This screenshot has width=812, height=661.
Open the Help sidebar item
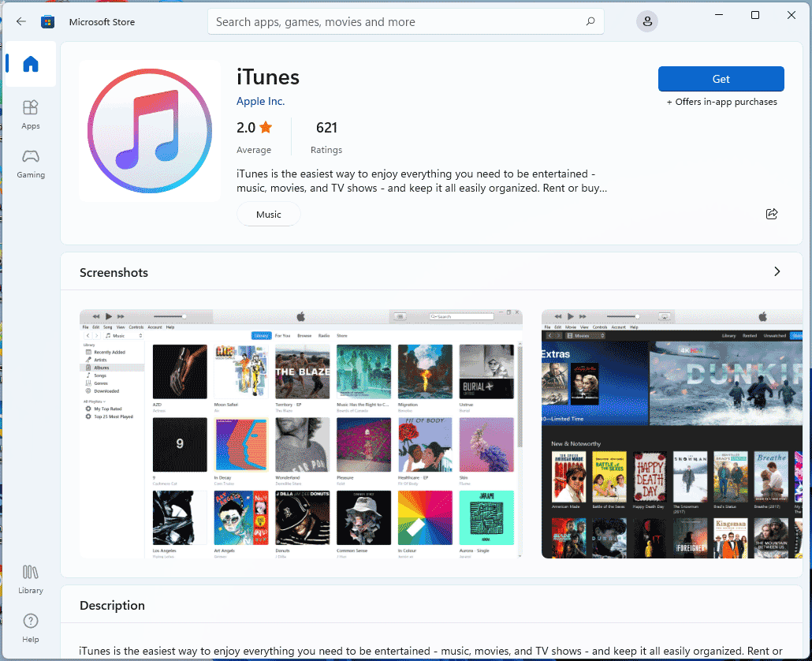point(31,628)
